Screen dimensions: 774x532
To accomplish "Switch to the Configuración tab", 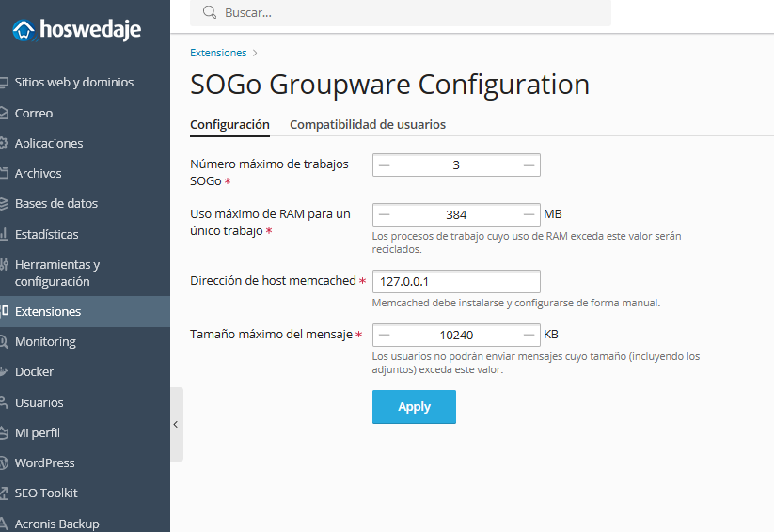I will [x=230, y=125].
